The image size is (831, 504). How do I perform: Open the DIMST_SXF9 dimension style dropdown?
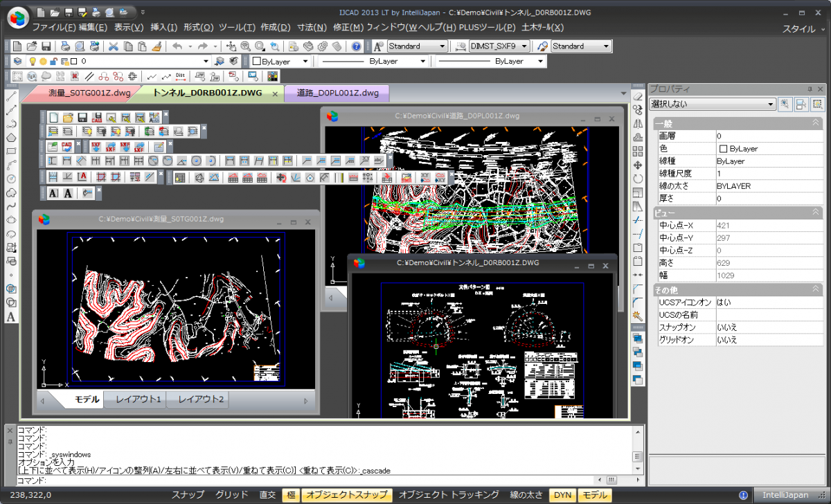499,46
